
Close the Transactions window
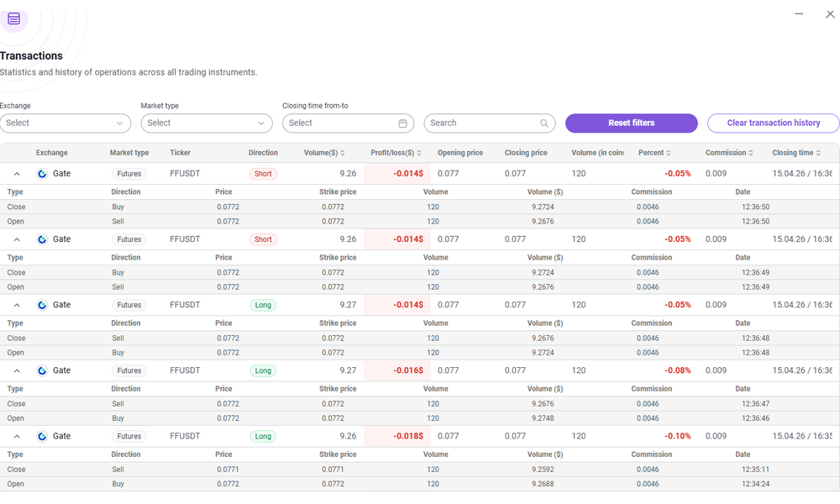pyautogui.click(x=830, y=14)
